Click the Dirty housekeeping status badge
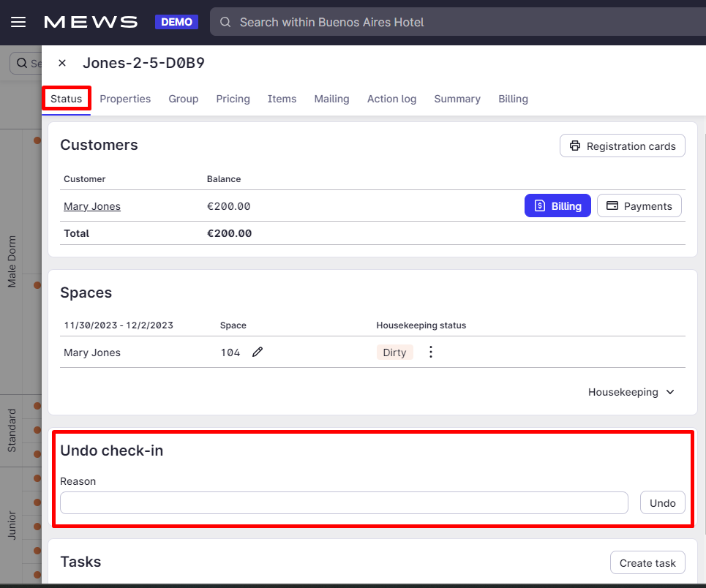 click(x=394, y=353)
